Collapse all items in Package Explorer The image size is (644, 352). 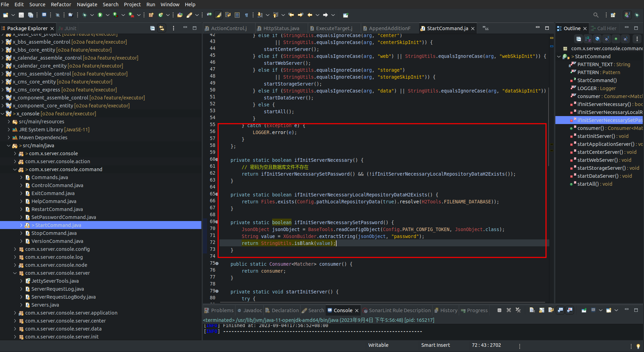tap(152, 28)
